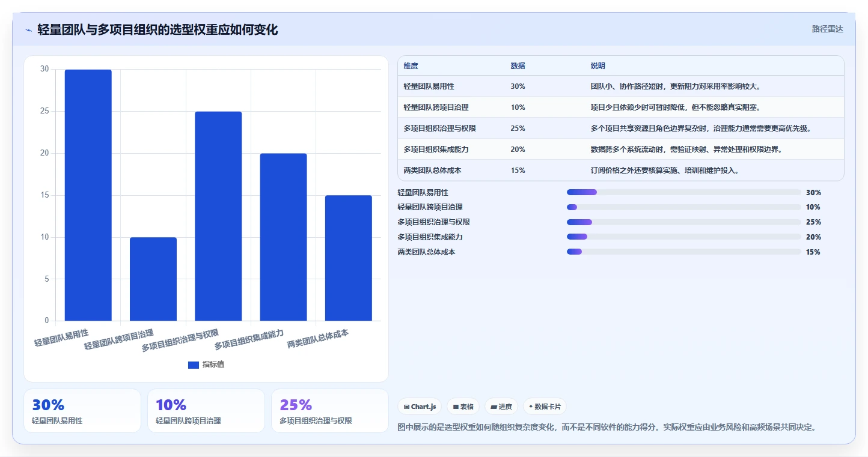Click description starting 项目少且依赖少时
Viewport: 868px width, 457px height.
click(x=676, y=107)
